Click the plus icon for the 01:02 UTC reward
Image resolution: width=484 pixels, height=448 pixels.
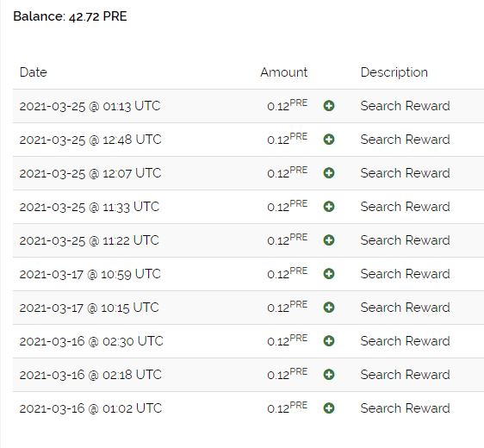(x=329, y=408)
